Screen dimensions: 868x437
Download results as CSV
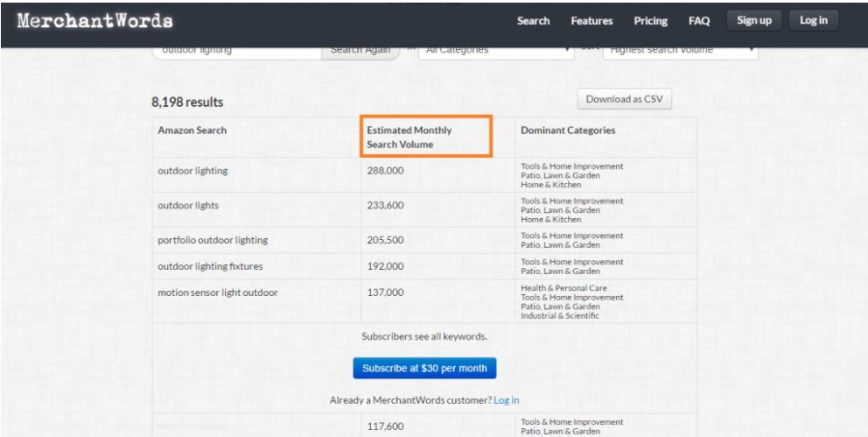point(624,99)
